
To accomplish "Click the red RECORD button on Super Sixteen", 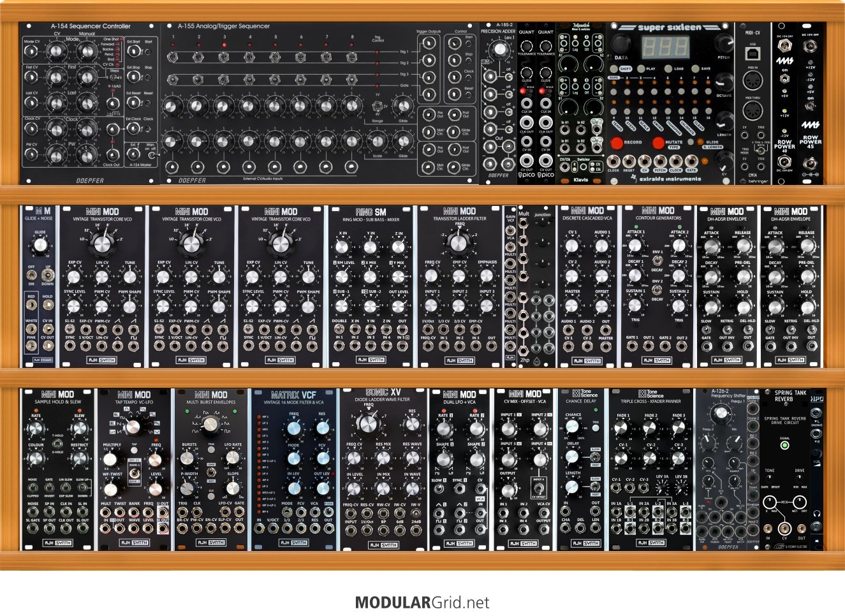I will point(617,143).
